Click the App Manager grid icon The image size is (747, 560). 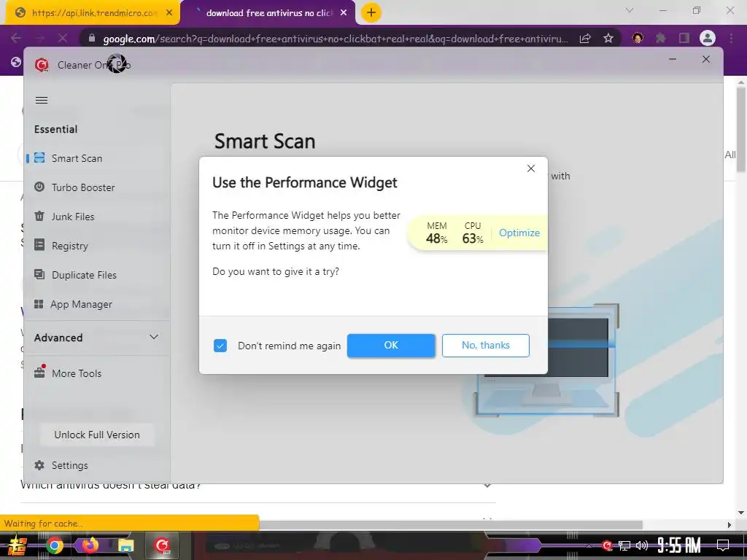tap(39, 304)
